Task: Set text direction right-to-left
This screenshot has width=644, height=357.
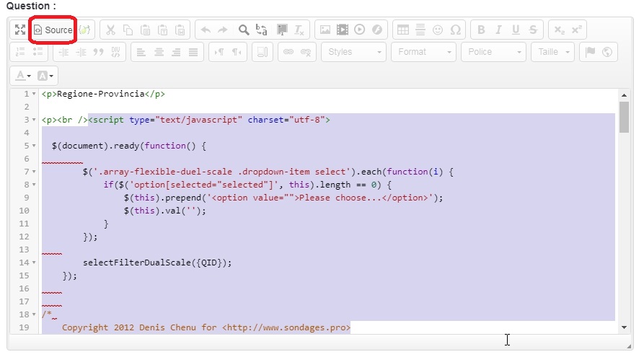Action: pos(237,52)
